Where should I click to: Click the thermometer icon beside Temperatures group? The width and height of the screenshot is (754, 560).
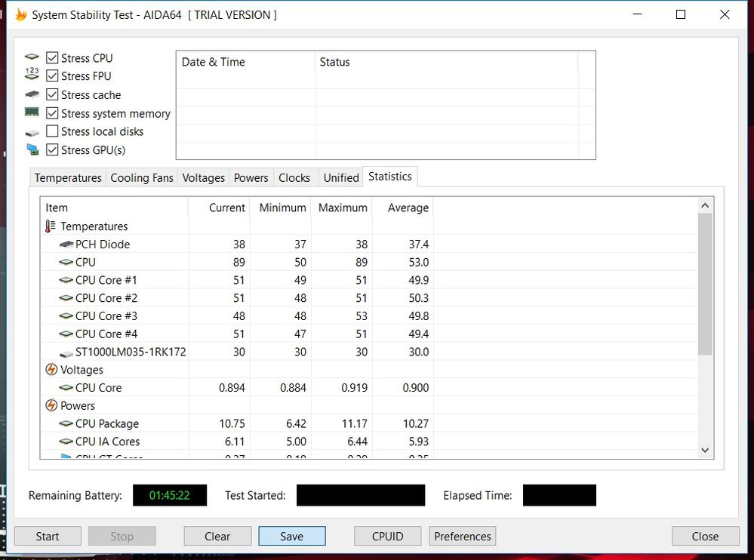(x=51, y=226)
